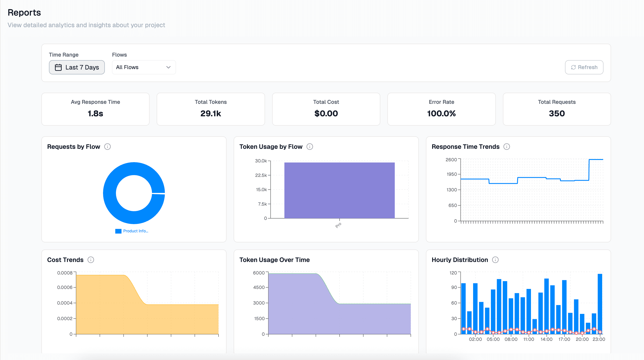644x360 pixels.
Task: Click the Total Cost stat card
Action: click(x=326, y=109)
